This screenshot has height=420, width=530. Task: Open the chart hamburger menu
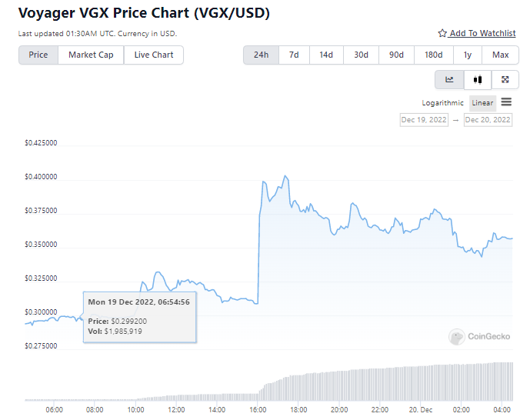pyautogui.click(x=506, y=102)
